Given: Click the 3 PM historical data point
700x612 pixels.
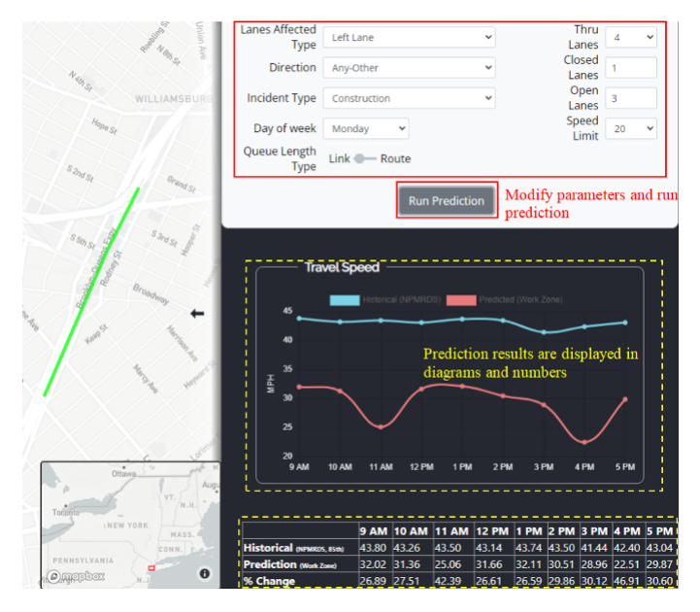Looking at the screenshot, I should (544, 332).
